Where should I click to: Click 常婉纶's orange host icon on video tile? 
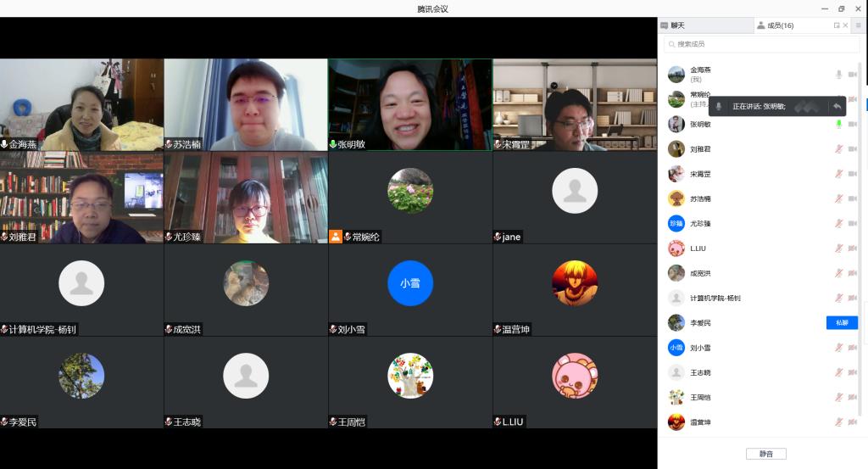(x=336, y=237)
